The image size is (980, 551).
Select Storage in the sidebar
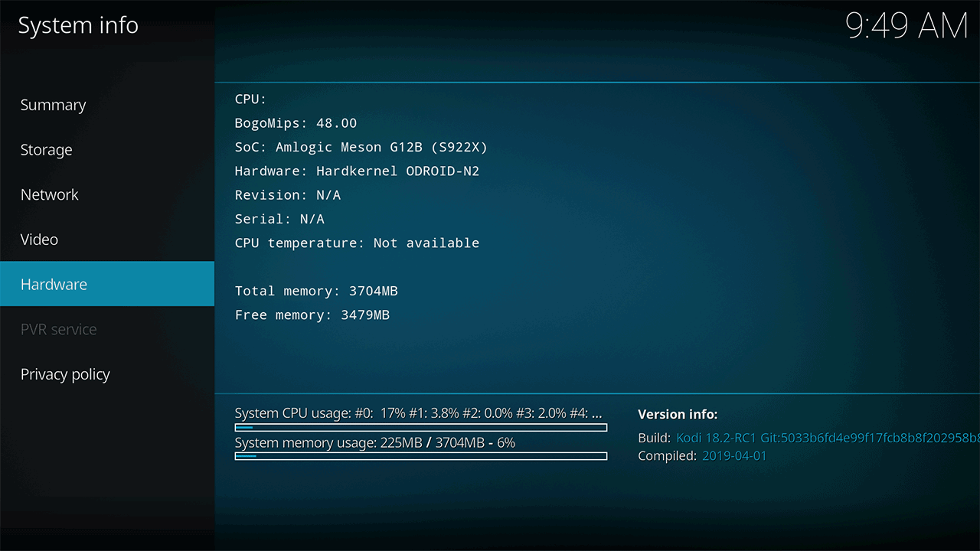47,150
